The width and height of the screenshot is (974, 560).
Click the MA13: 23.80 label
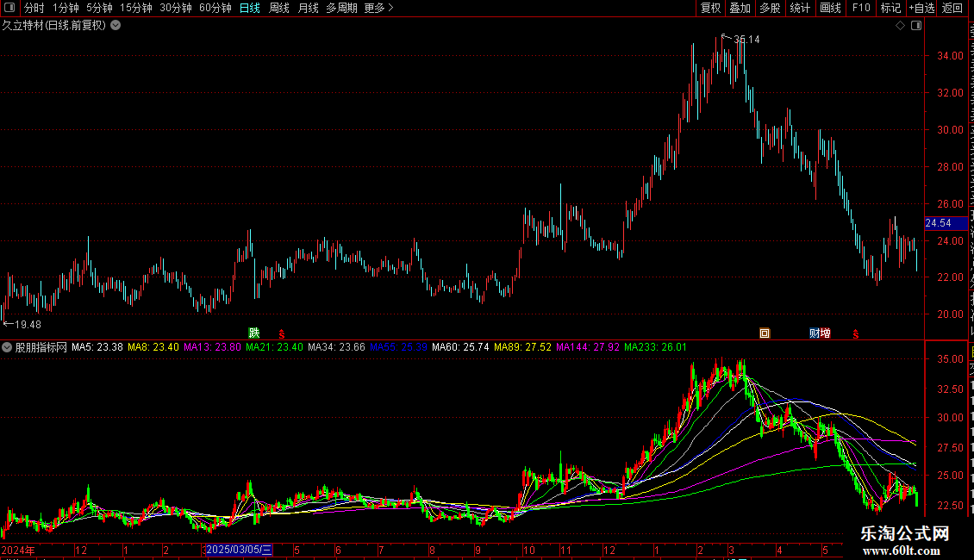coord(212,348)
